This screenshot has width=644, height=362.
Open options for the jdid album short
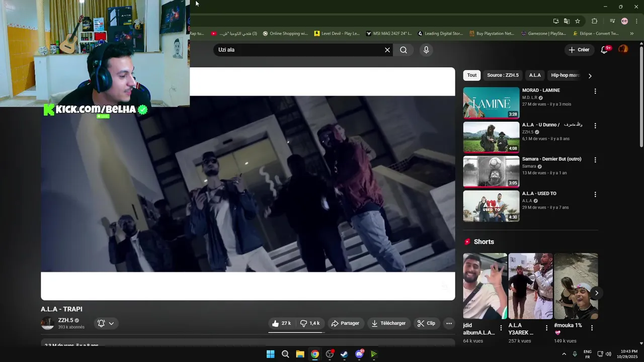point(501,328)
